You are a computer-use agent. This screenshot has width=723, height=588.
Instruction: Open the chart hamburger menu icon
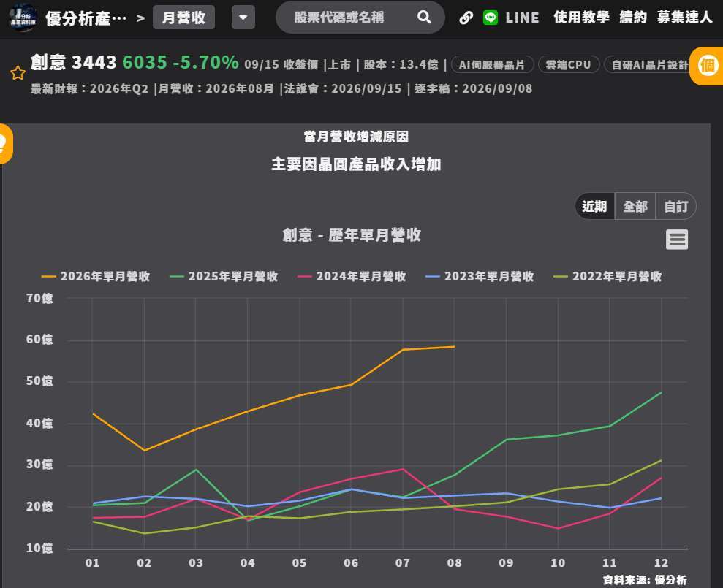(676, 240)
